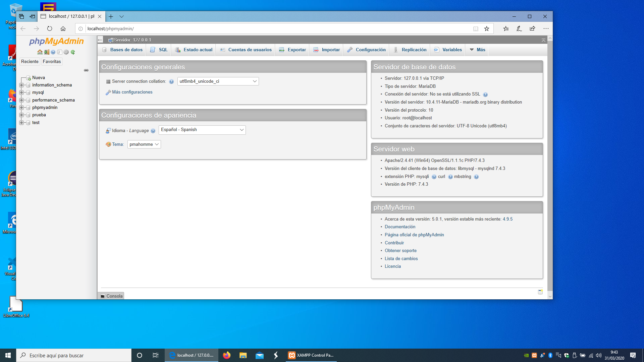Image resolution: width=644 pixels, height=362 pixels.
Task: Click the browser Refresh button
Action: click(50, 28)
